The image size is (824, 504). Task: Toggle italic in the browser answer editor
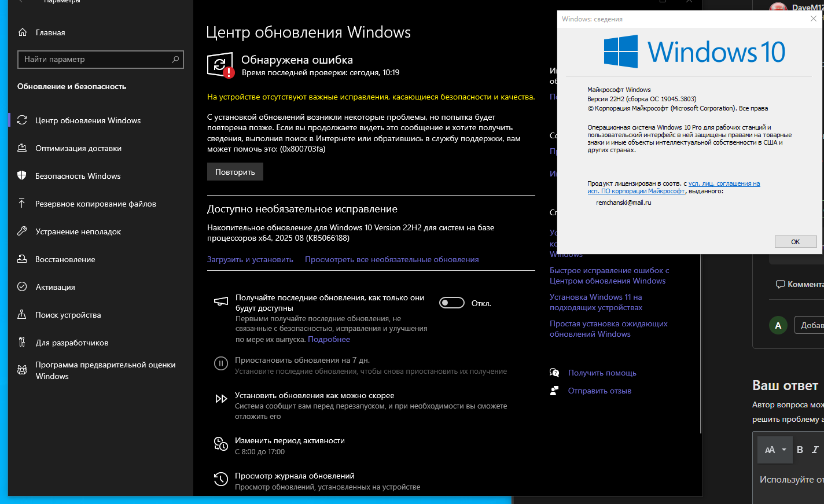click(815, 450)
